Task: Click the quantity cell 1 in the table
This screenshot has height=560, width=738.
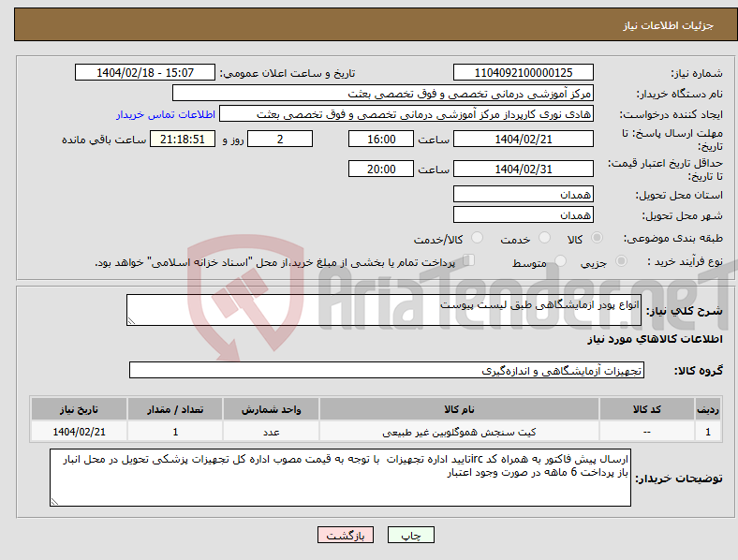Action: pos(175,432)
